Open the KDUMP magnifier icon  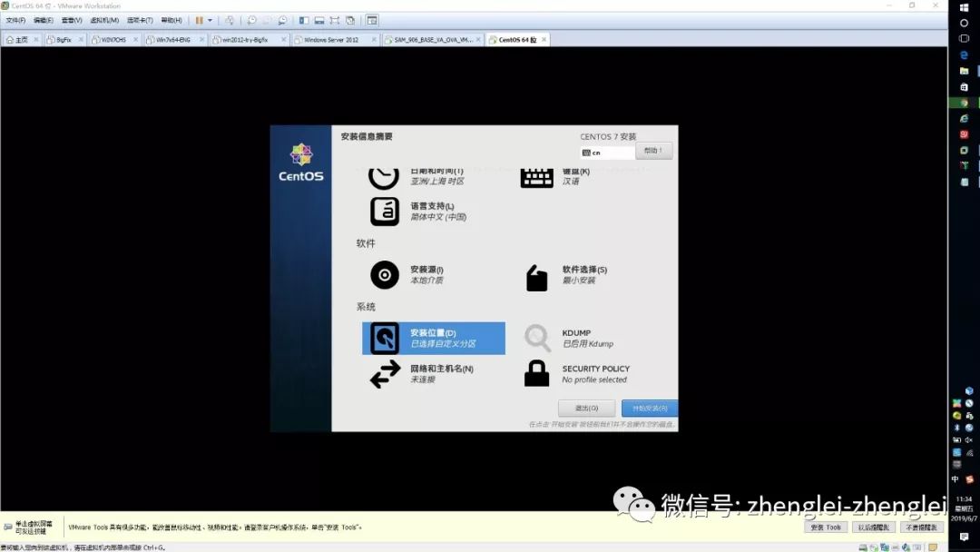click(537, 339)
